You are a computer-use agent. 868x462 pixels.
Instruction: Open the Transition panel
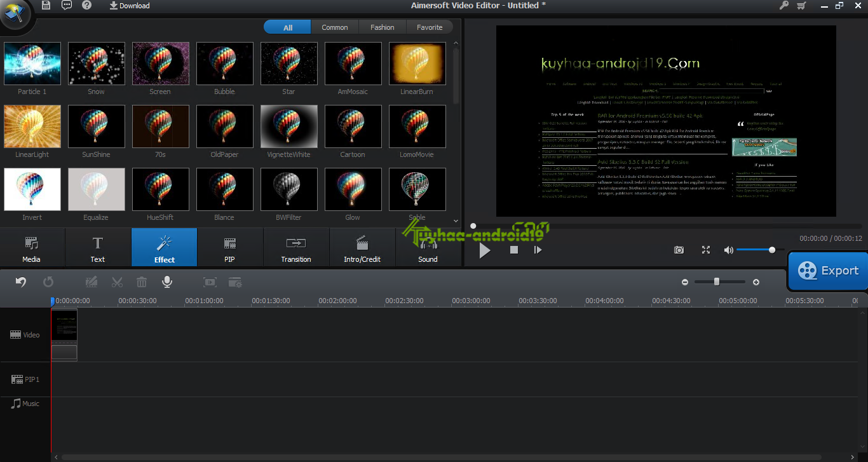click(296, 247)
